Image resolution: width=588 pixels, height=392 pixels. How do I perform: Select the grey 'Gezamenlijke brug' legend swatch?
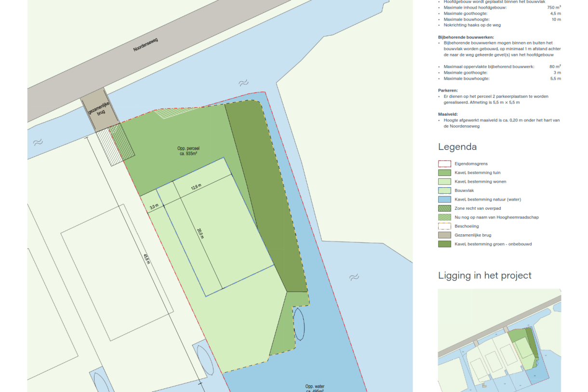tap(444, 235)
